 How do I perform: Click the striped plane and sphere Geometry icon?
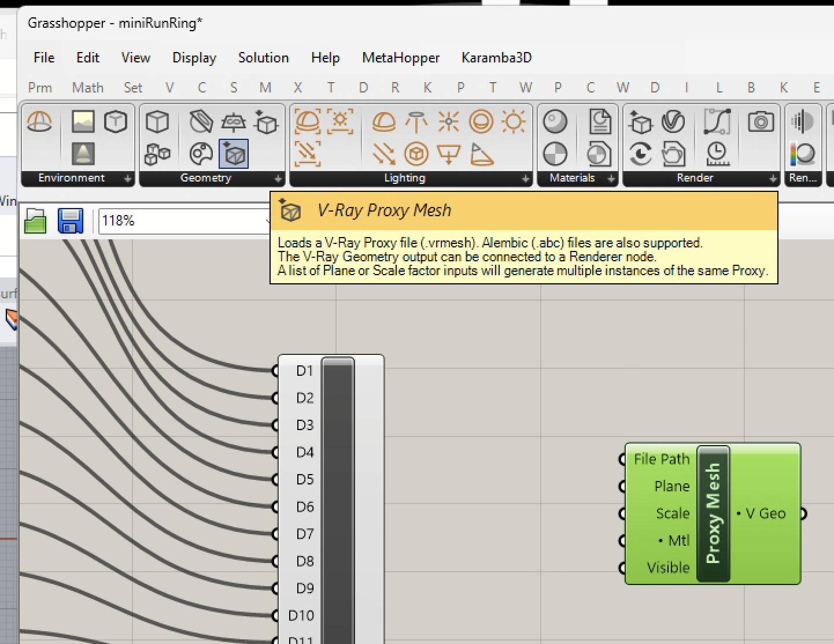[x=201, y=122]
